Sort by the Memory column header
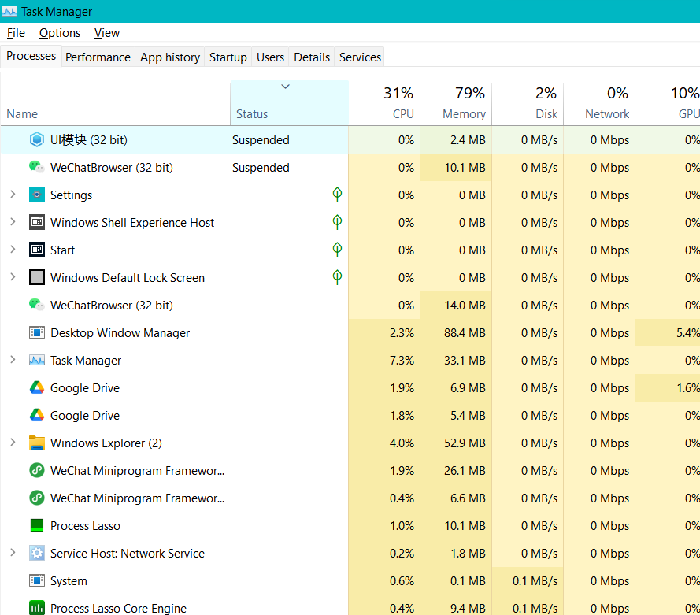 click(456, 103)
